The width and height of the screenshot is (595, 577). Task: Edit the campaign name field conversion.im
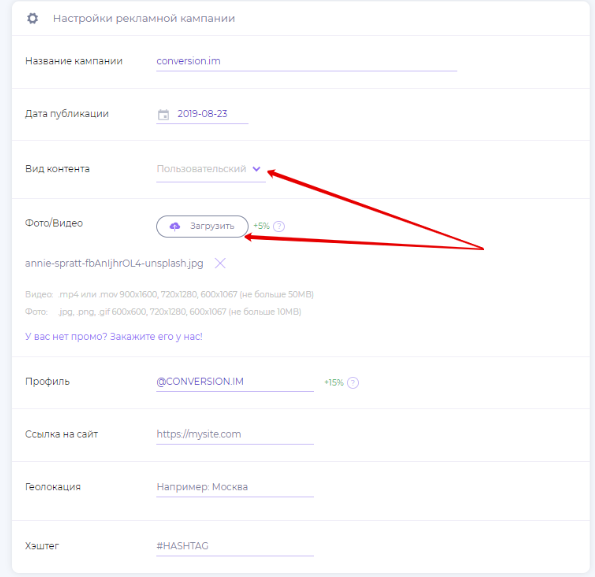pyautogui.click(x=306, y=61)
